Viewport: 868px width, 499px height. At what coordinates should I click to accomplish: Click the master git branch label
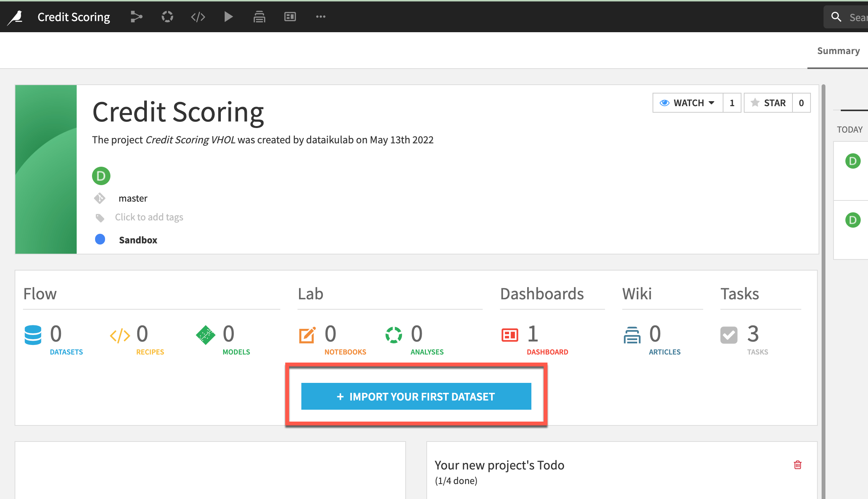pos(133,199)
